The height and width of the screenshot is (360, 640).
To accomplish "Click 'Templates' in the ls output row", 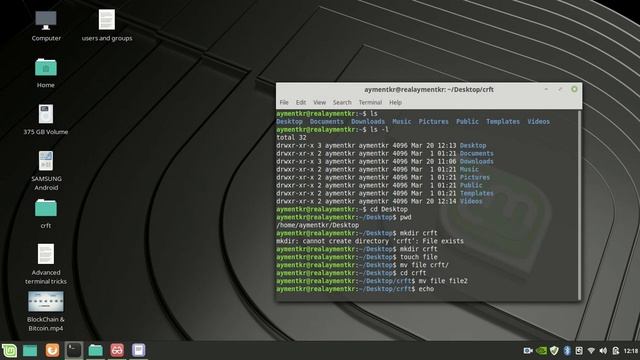I will coord(503,122).
